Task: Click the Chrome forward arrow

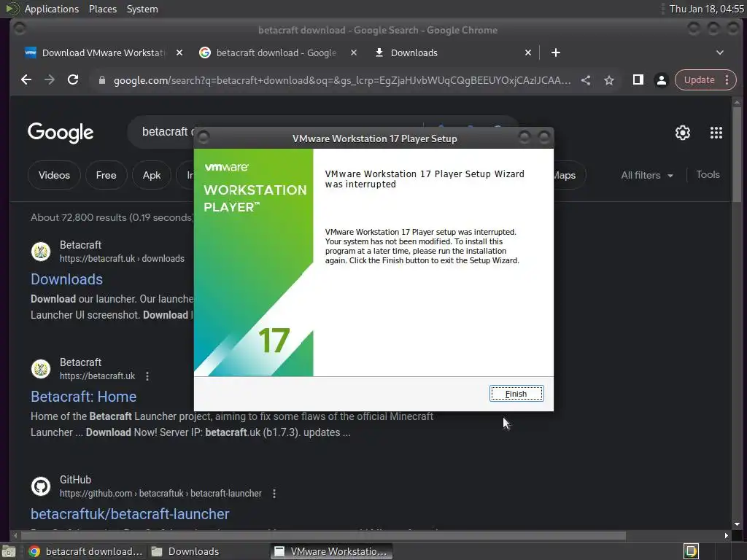Action: [x=50, y=80]
